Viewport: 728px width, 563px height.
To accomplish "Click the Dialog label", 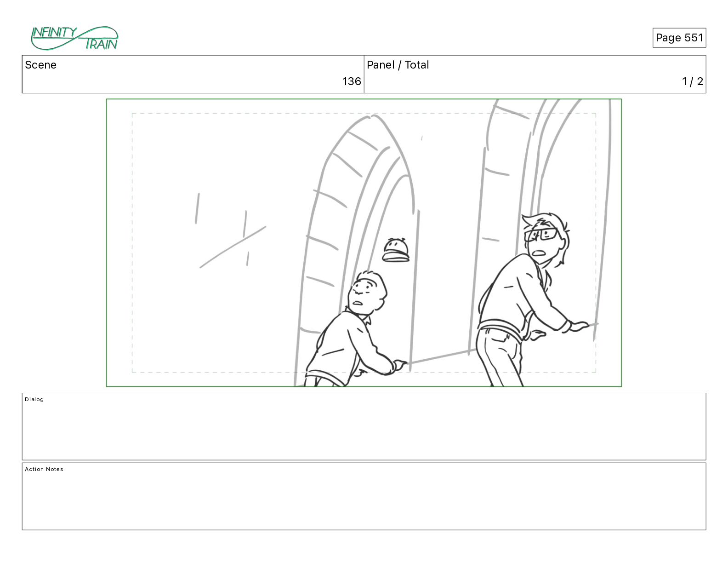I will click(x=34, y=399).
